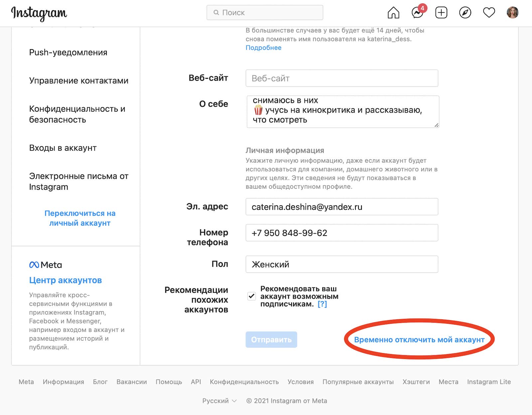This screenshot has width=532, height=415.
Task: Open Messenger direct messages icon
Action: (x=417, y=13)
